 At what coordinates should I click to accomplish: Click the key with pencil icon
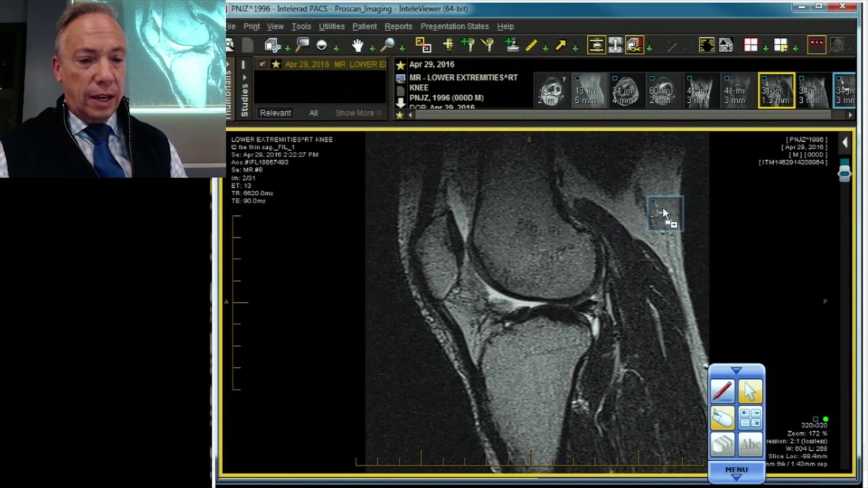487,45
